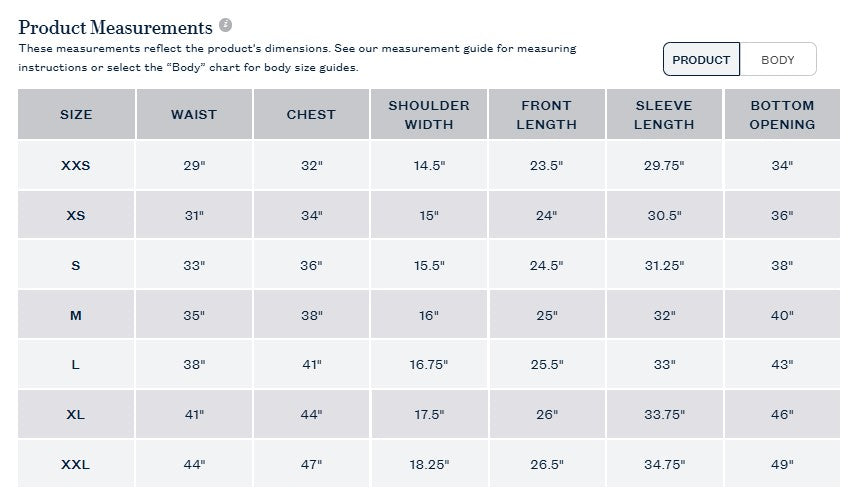The image size is (861, 498).
Task: Select the Product measurements toggle
Action: tap(701, 60)
